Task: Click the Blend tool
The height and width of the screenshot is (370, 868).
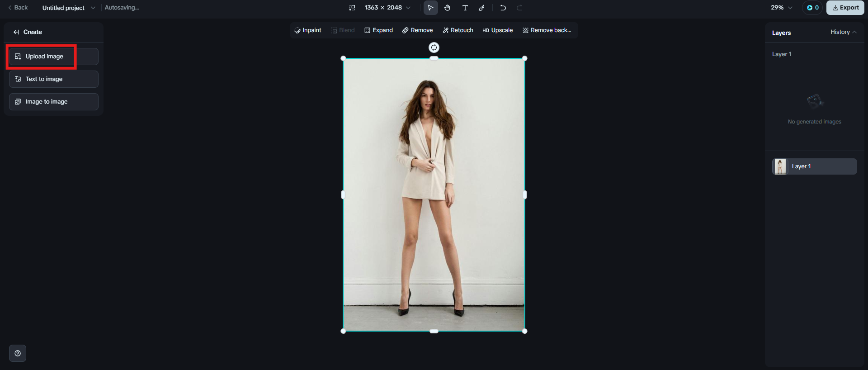Action: click(343, 30)
